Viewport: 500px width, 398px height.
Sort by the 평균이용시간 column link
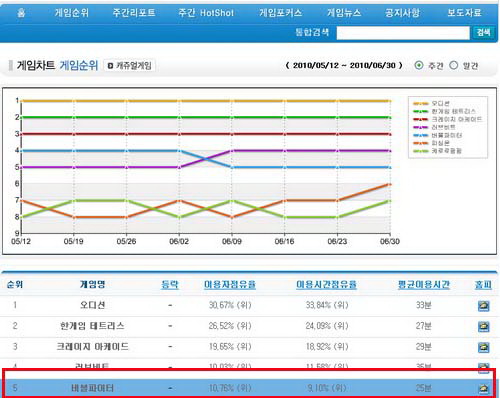424,284
